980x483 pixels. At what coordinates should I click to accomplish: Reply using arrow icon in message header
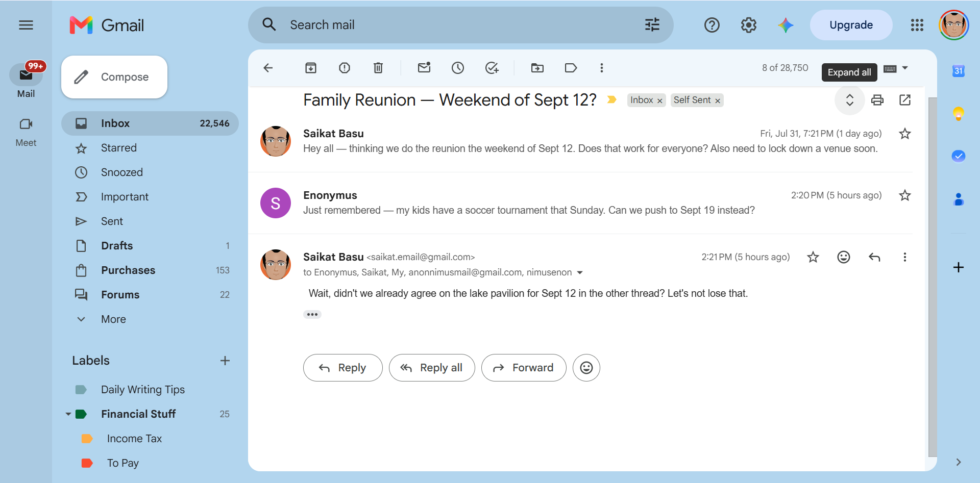click(874, 257)
